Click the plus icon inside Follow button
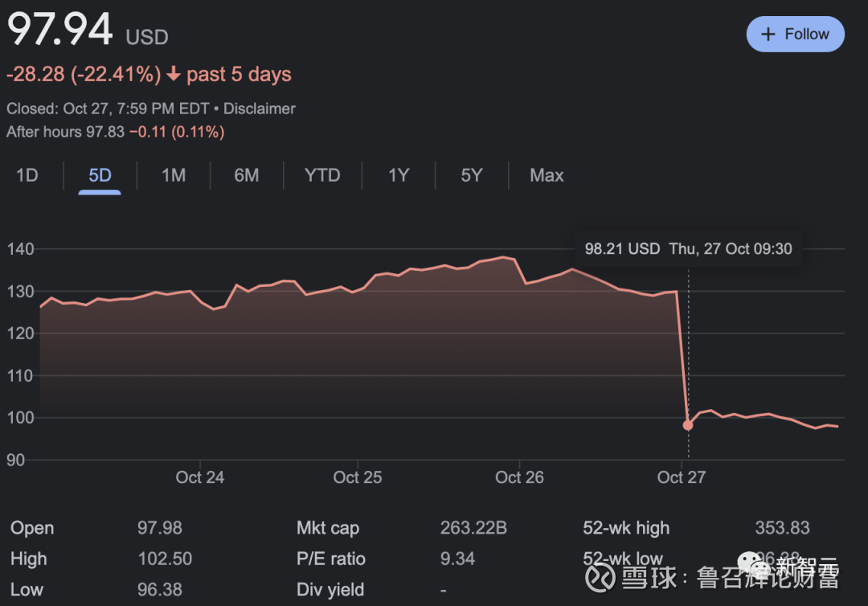This screenshot has height=606, width=868. pos(769,34)
